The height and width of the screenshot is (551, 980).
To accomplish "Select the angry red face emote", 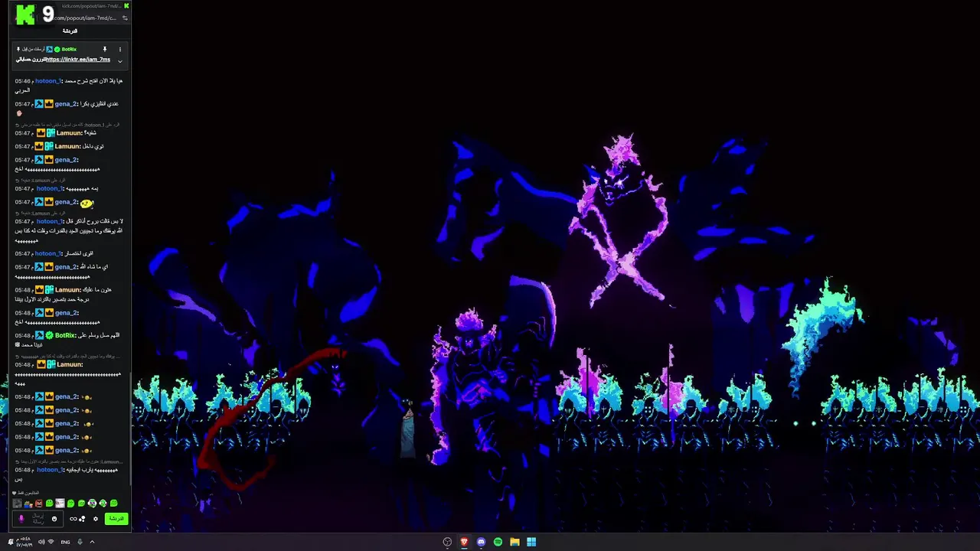I will point(38,504).
